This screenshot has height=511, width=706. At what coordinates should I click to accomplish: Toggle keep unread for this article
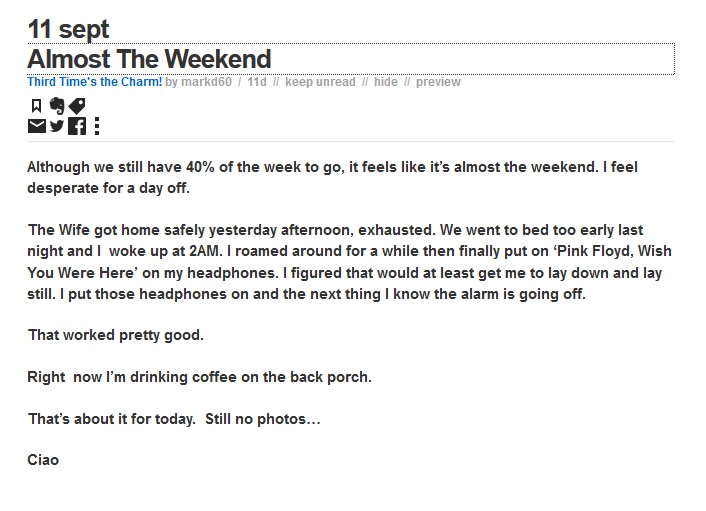point(320,82)
